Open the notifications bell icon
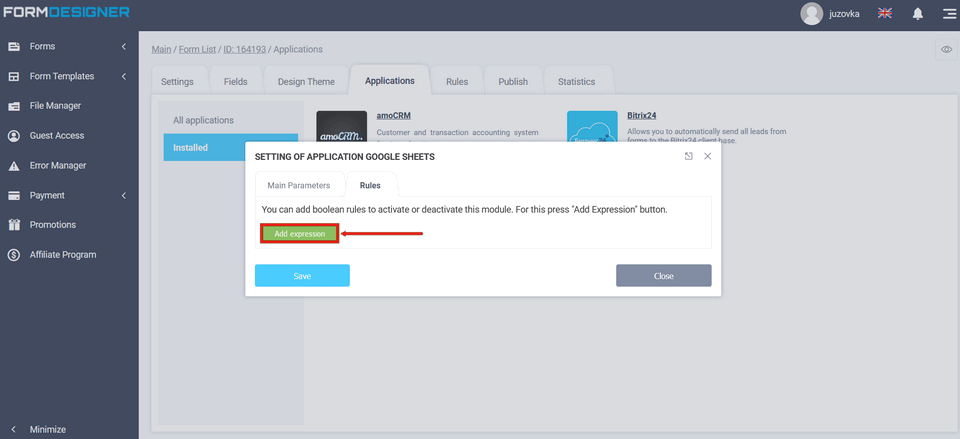 917,14
